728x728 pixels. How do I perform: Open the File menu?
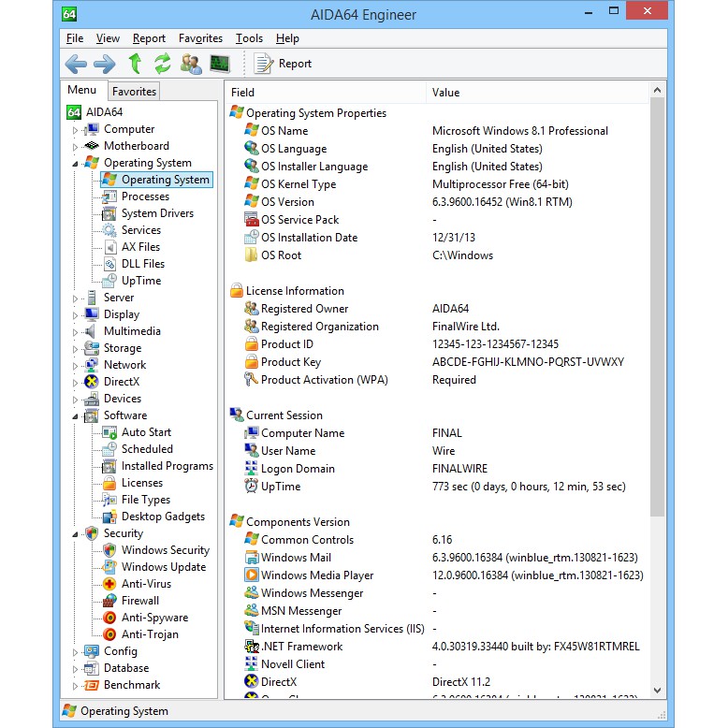(75, 38)
